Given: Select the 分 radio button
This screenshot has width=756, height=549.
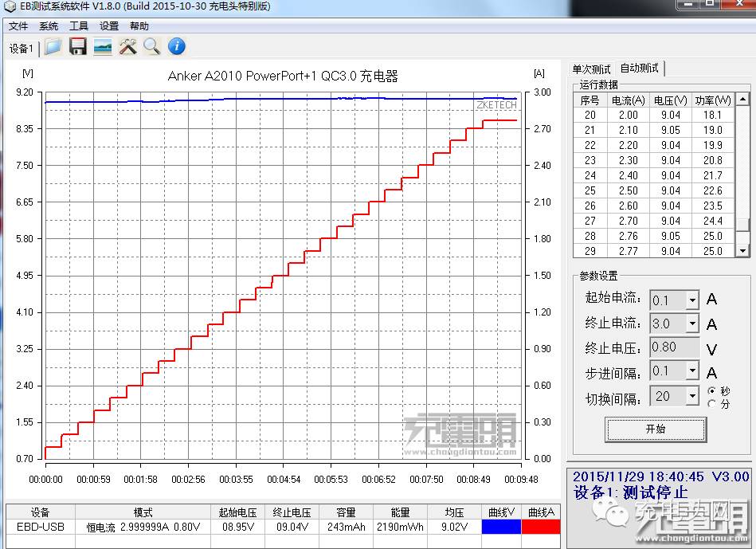Looking at the screenshot, I should click(x=712, y=404).
